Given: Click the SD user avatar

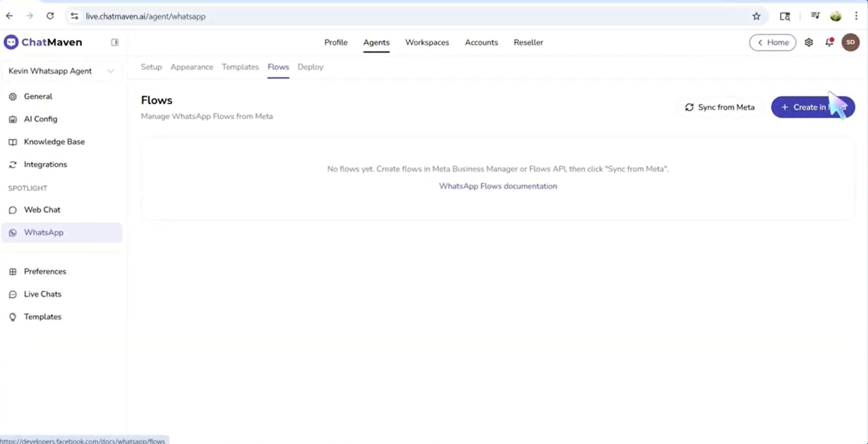Looking at the screenshot, I should tap(850, 43).
